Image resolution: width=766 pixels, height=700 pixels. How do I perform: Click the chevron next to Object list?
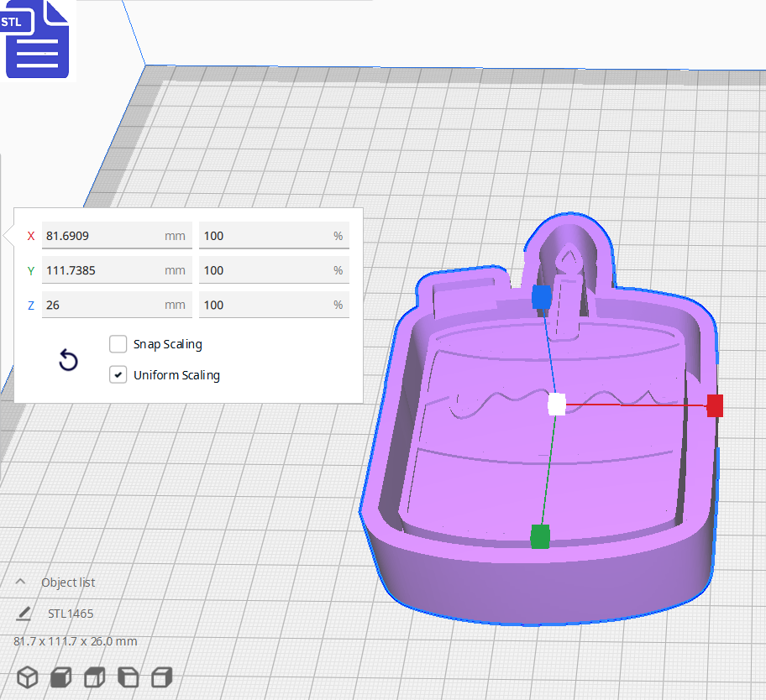point(19,582)
